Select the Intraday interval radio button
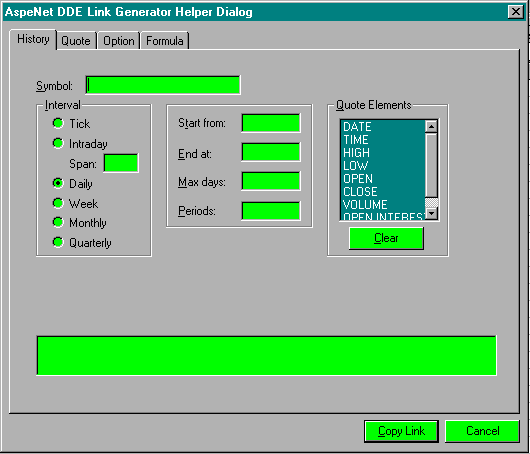The width and height of the screenshot is (530, 454). [58, 143]
